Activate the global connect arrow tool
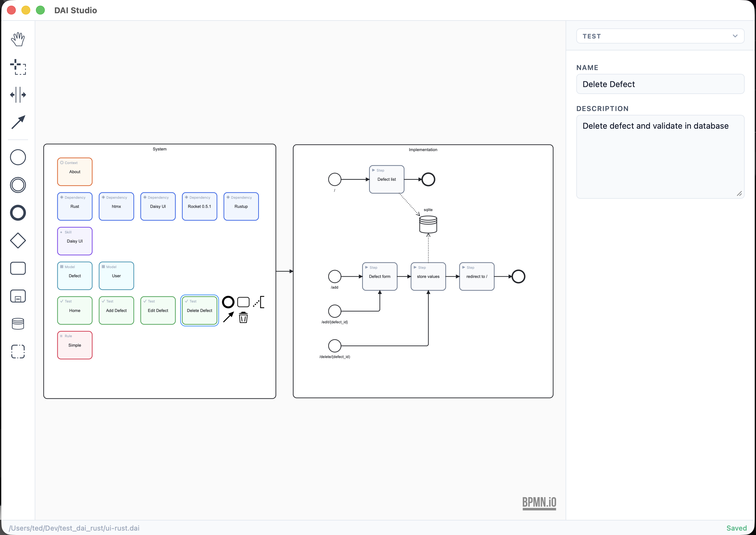Viewport: 756px width, 535px height. coord(18,122)
